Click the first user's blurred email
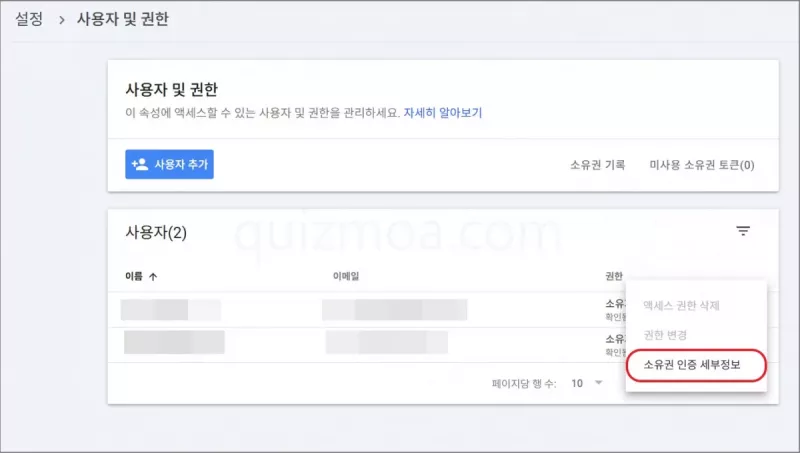The image size is (800, 453). point(394,310)
